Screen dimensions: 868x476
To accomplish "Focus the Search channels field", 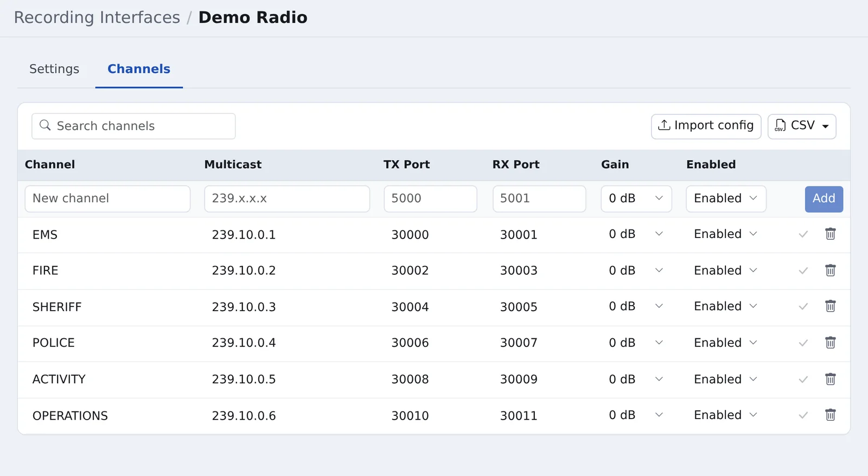I will coord(133,126).
